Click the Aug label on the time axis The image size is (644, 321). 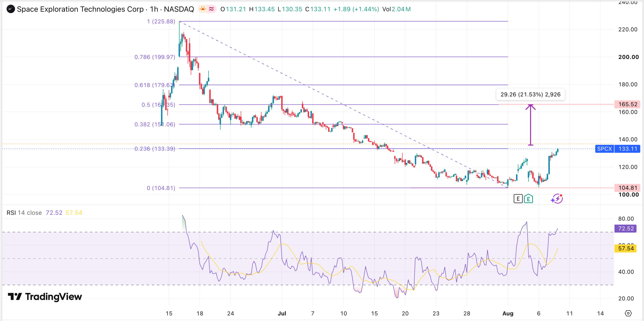[508, 313]
